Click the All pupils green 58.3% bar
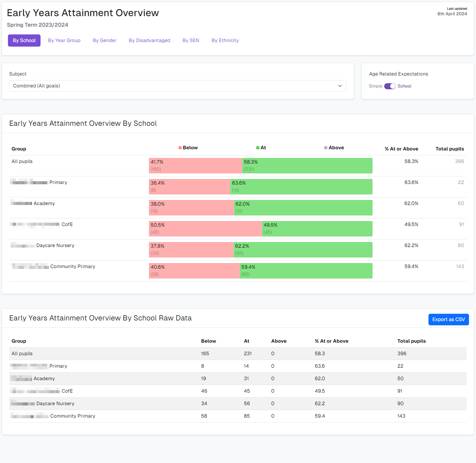Image resolution: width=476 pixels, height=463 pixels. (x=307, y=166)
